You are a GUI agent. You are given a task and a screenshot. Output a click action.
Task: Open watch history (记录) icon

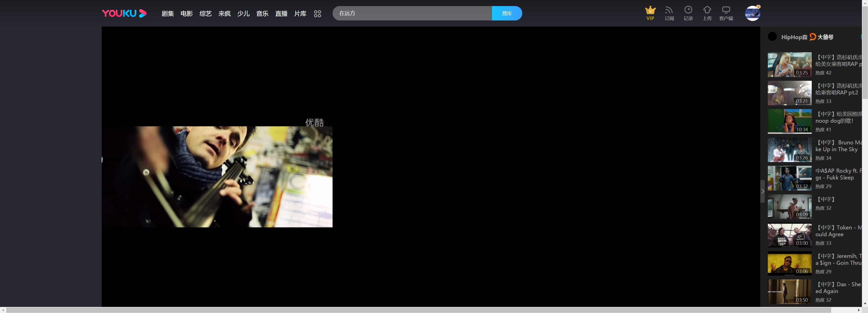tap(688, 13)
